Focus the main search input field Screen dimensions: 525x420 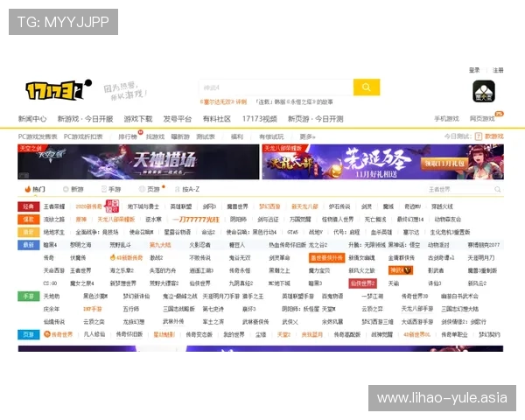[x=276, y=87]
